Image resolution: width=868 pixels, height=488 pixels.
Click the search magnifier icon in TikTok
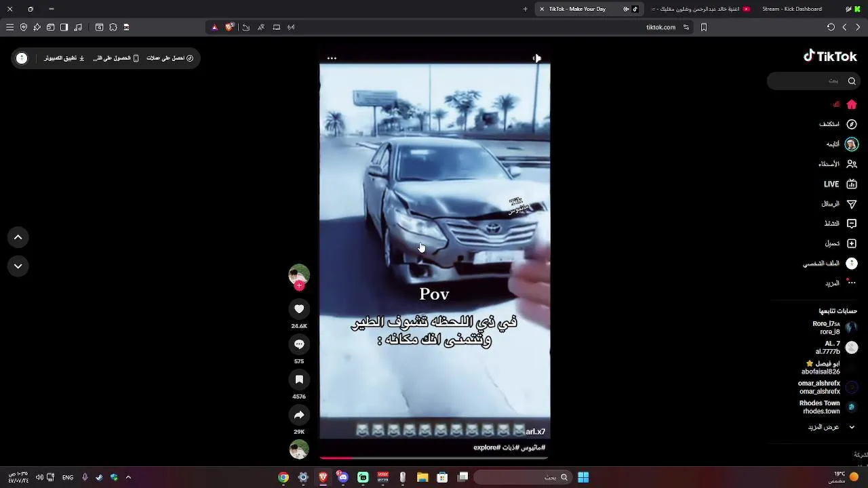852,81
